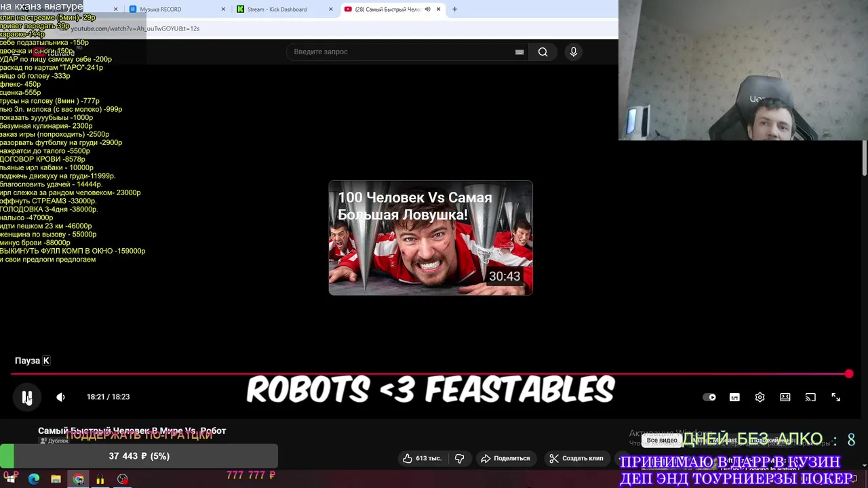Launch Microsoft Edge from taskbar

click(34, 479)
